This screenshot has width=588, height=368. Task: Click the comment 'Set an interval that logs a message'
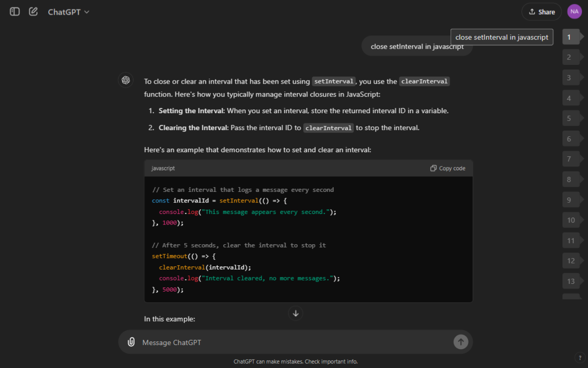[x=243, y=190]
